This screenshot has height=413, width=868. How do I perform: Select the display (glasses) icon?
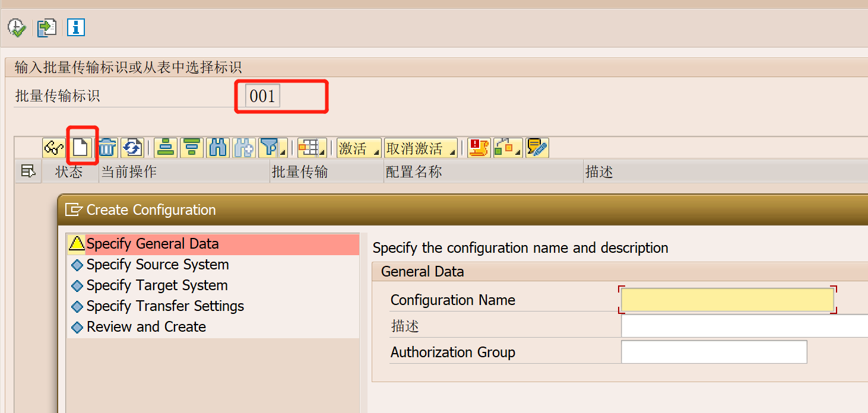click(x=53, y=148)
